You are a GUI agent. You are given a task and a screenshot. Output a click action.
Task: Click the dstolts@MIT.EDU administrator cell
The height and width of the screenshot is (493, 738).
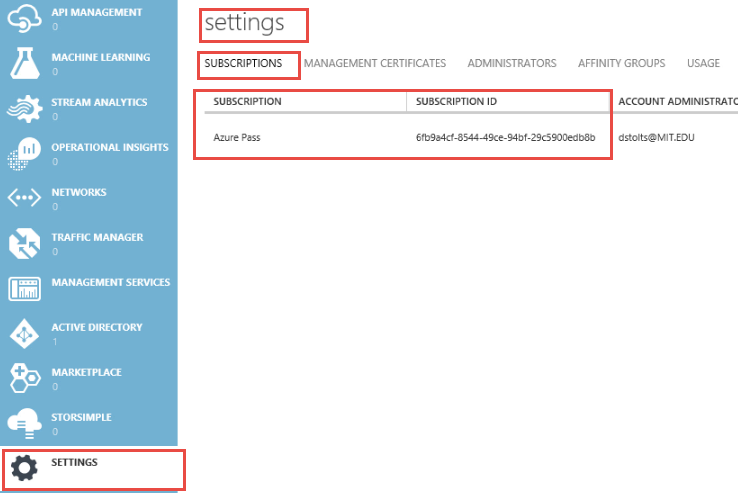(x=656, y=137)
